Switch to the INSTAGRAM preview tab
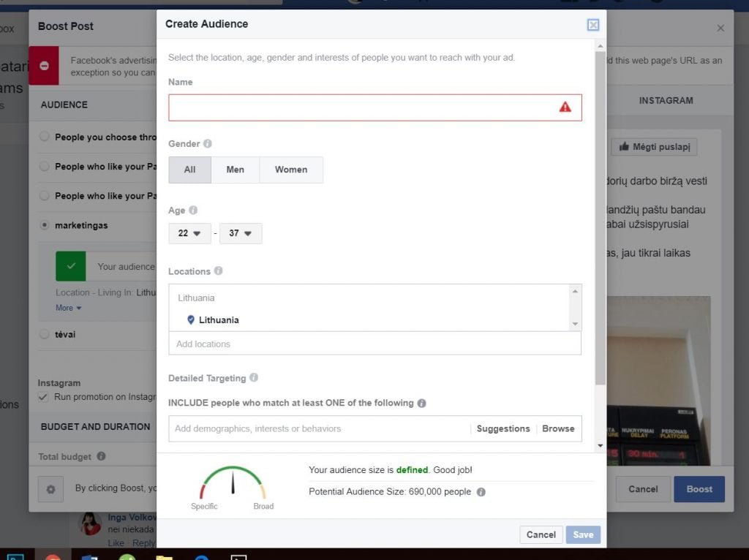The image size is (749, 560). coord(666,101)
